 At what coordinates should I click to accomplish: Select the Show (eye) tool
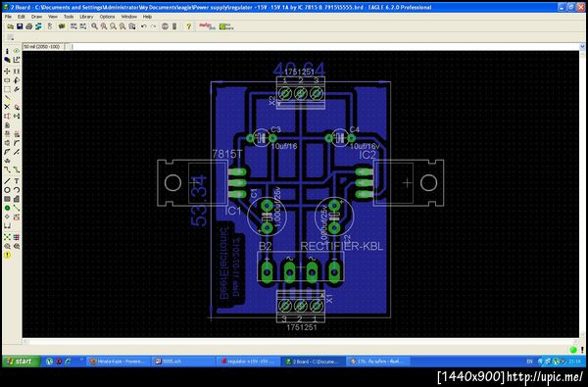click(x=17, y=51)
